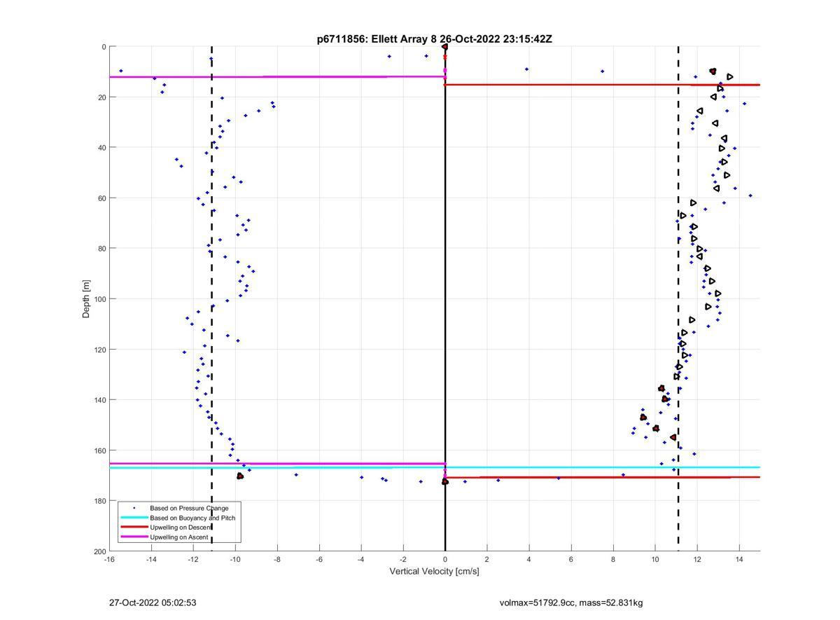Click legend entry 'Upwelling on Ascent'
The height and width of the screenshot is (620, 840).
click(179, 537)
